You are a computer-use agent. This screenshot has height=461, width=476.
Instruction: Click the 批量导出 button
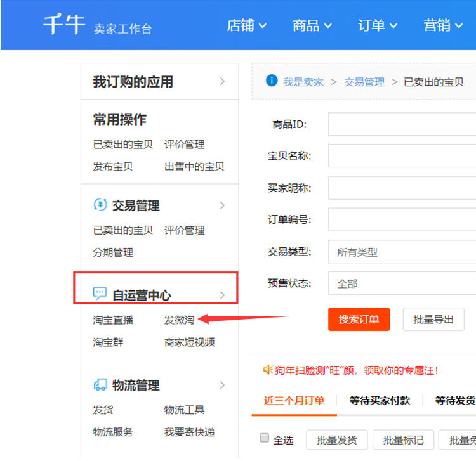coord(433,319)
